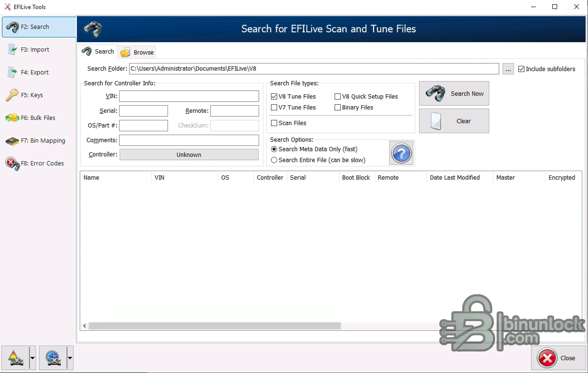Sort results by Encrypted column header
This screenshot has width=588, height=373.
[x=564, y=177]
